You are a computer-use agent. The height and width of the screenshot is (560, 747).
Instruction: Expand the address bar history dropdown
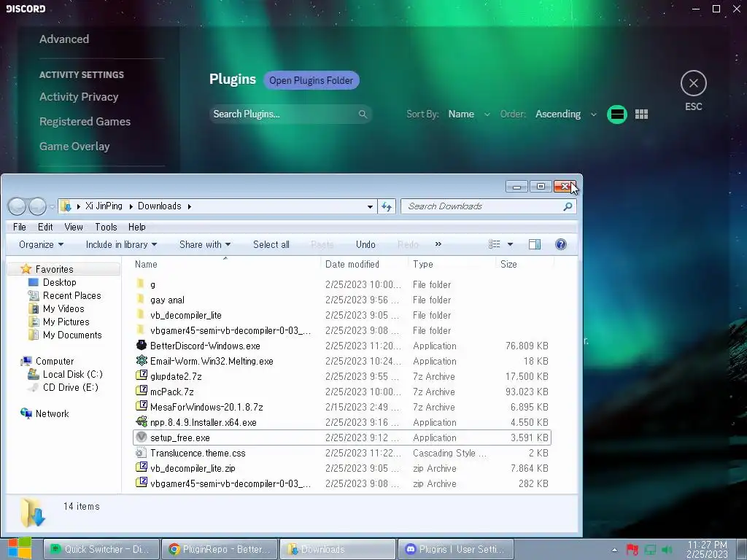point(370,206)
